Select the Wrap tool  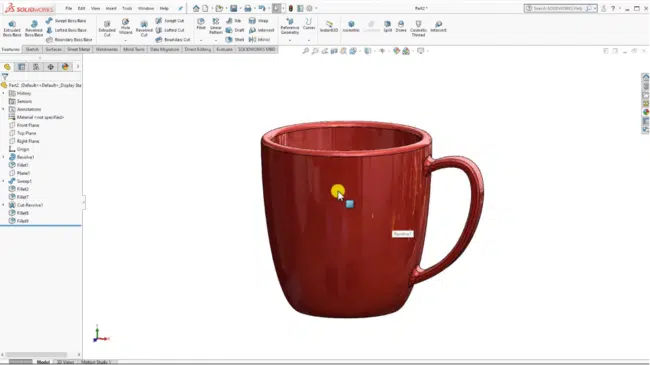(x=258, y=21)
